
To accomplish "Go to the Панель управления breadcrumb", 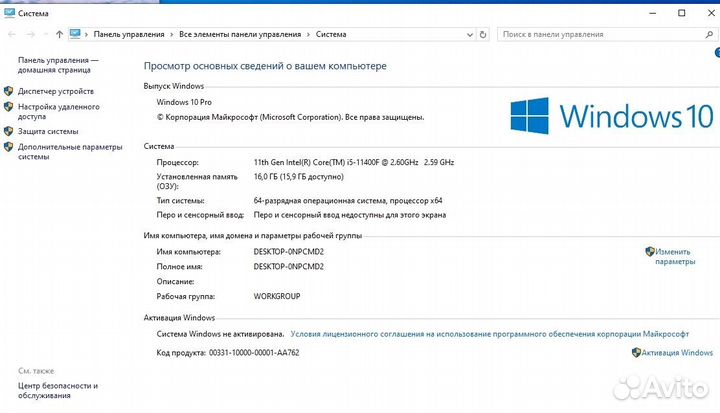I will (129, 34).
